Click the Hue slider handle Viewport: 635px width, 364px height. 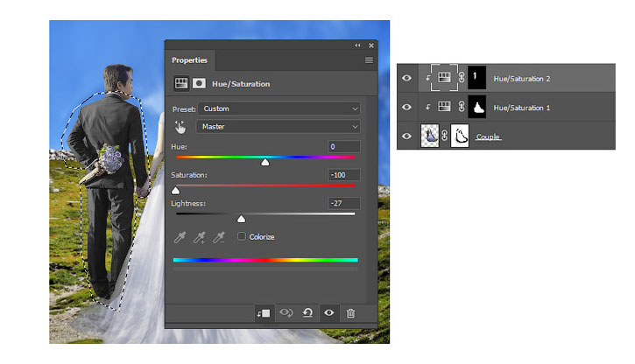click(x=265, y=162)
